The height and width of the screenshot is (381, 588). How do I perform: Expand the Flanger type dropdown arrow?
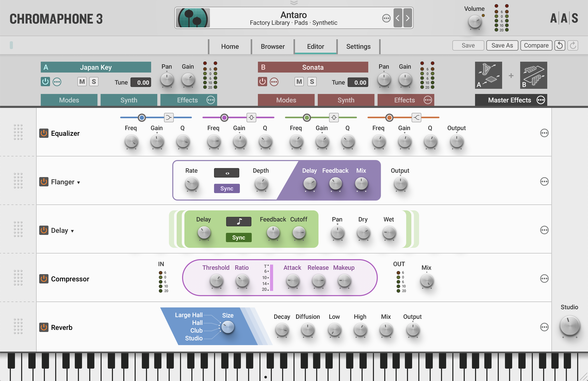(78, 182)
